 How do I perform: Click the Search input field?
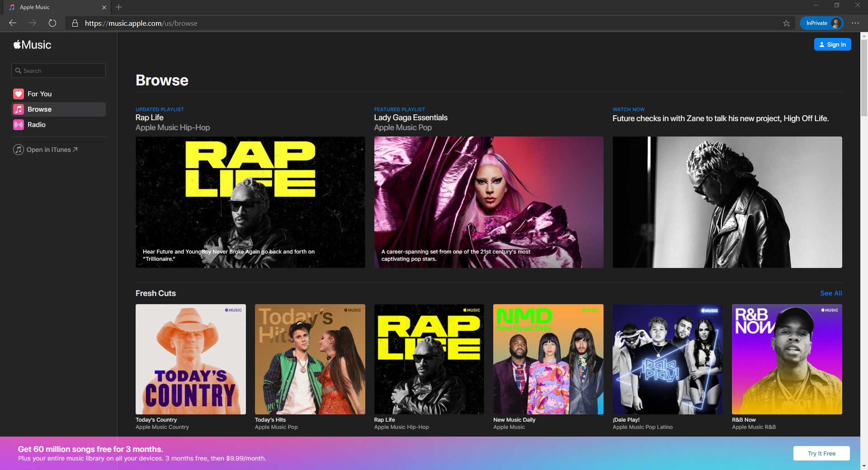pos(59,70)
